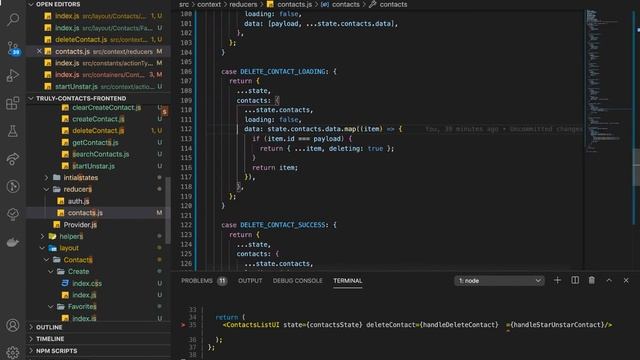Add a new terminal

[557, 280]
